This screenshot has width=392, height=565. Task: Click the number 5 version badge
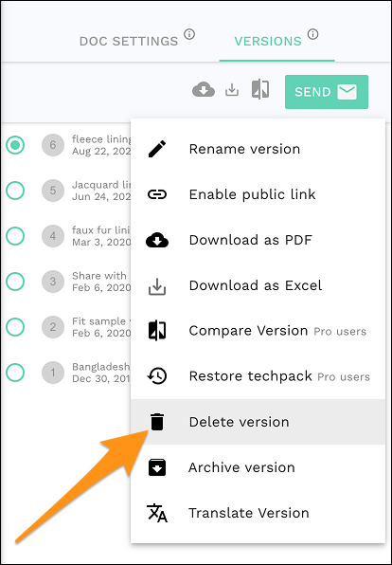click(x=53, y=191)
